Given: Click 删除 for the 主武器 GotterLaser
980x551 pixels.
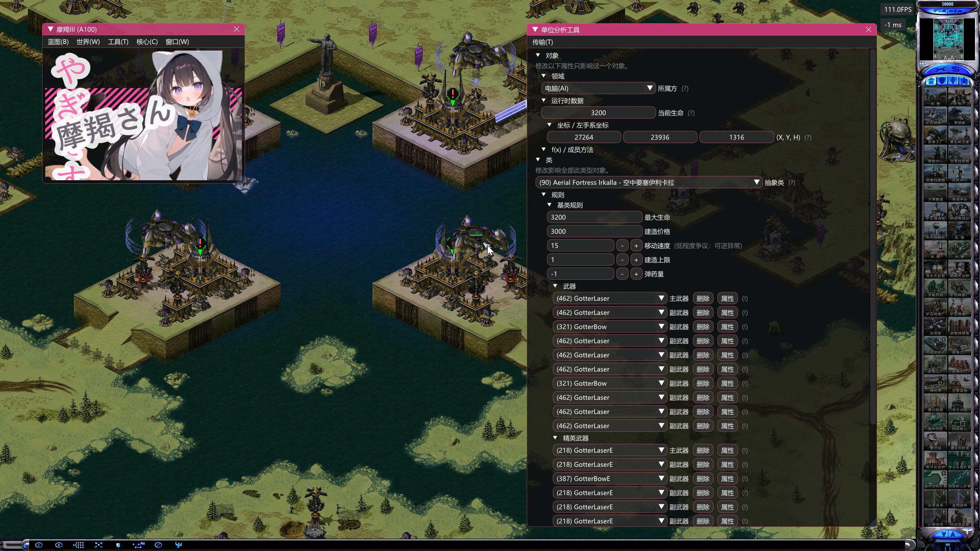Looking at the screenshot, I should 703,298.
